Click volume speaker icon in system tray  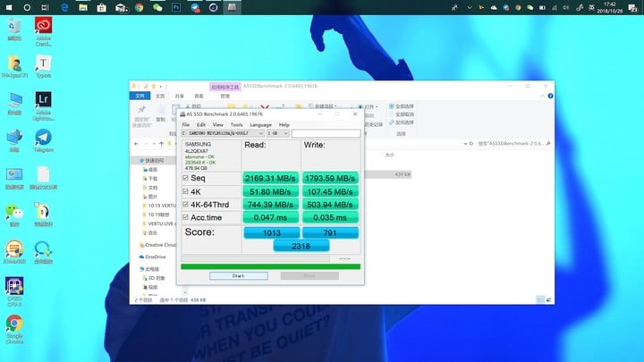coord(566,8)
